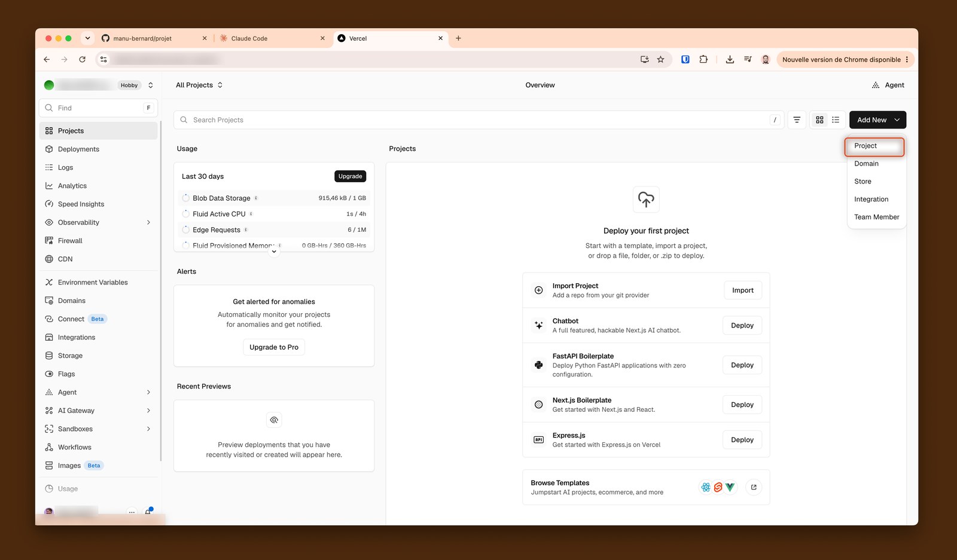Open the Usage sidebar item
This screenshot has width=957, height=560.
98,489
